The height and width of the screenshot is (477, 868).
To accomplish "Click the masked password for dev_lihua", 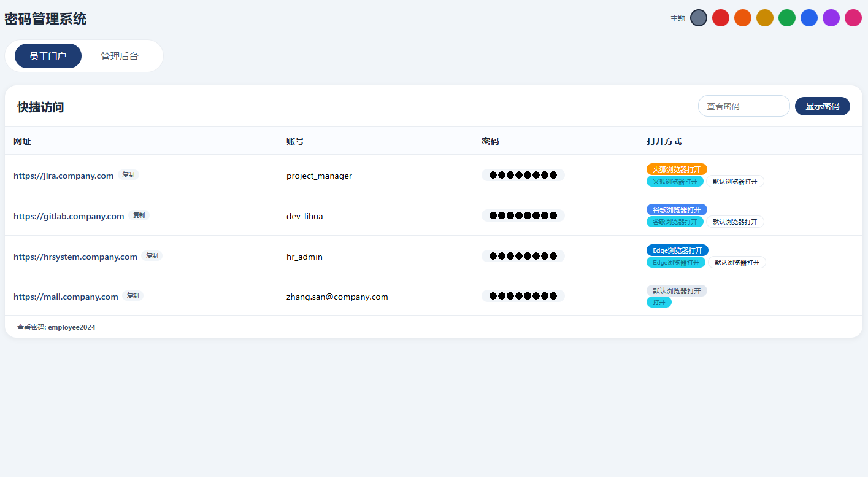I will pos(523,215).
